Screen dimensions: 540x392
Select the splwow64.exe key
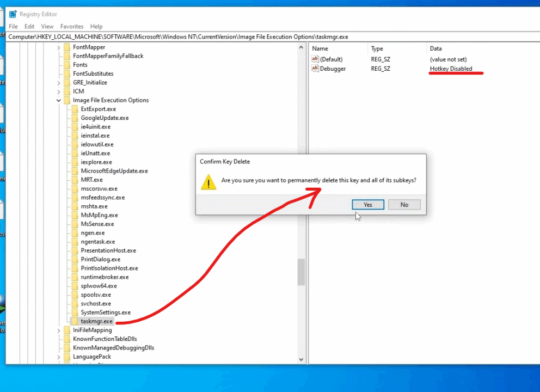coord(99,286)
